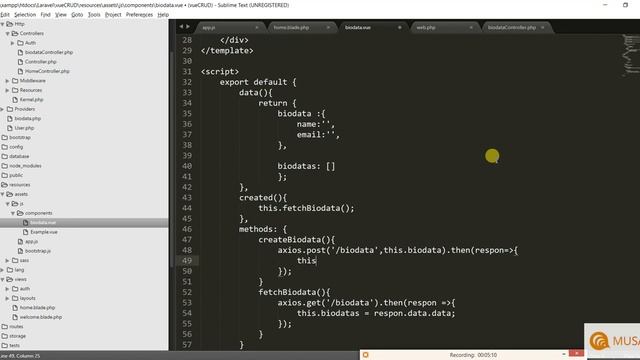Image resolution: width=640 pixels, height=360 pixels.
Task: Open biodataController.php in sidebar
Action: pyautogui.click(x=49, y=52)
